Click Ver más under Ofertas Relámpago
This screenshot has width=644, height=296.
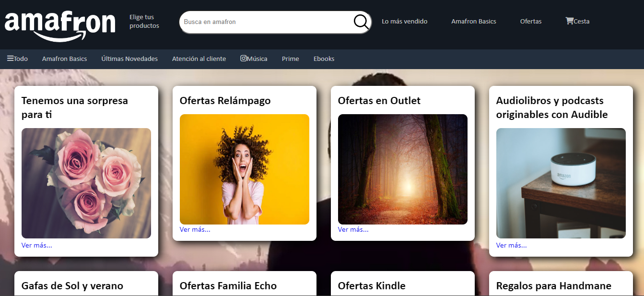[x=195, y=229]
